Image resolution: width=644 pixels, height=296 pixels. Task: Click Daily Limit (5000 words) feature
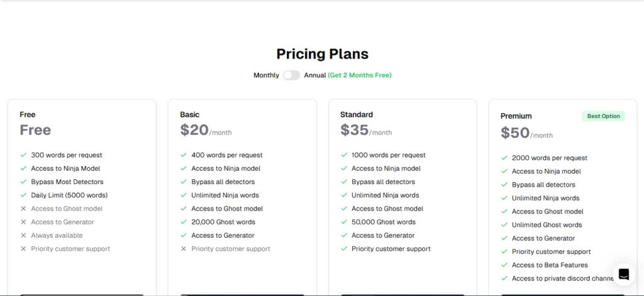pyautogui.click(x=69, y=195)
